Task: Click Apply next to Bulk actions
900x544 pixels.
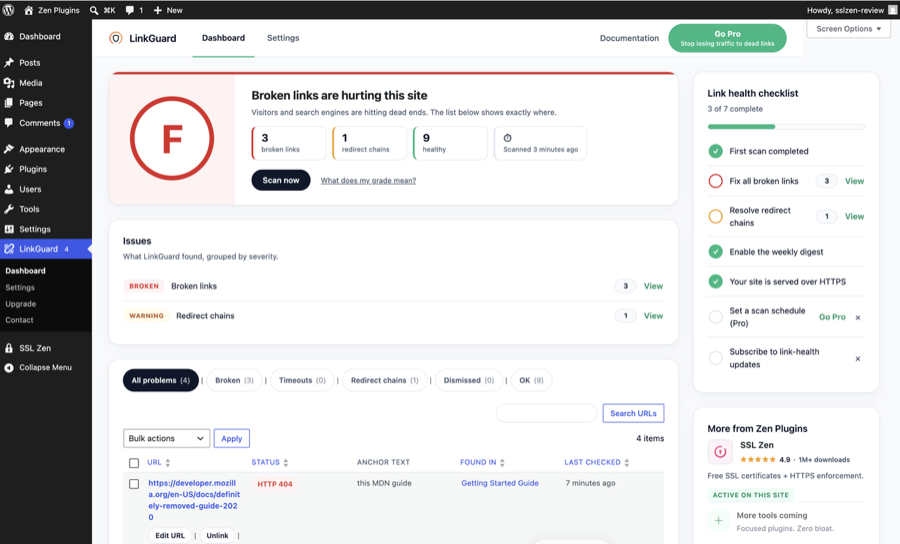Action: (232, 438)
